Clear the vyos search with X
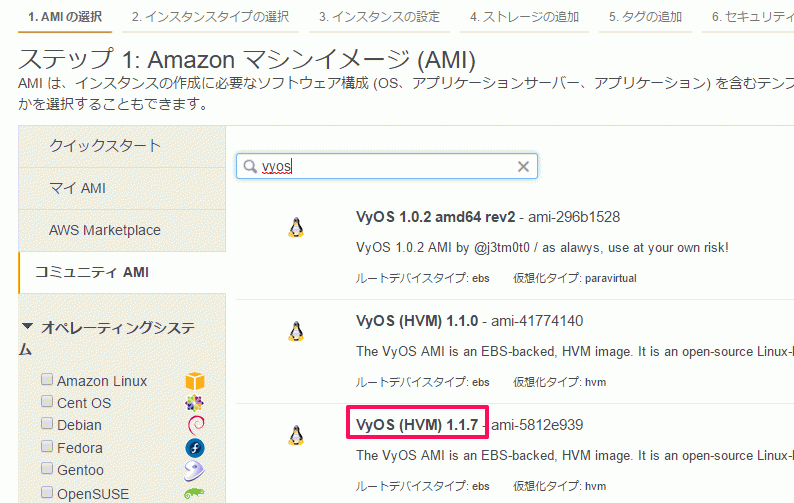The height and width of the screenshot is (503, 794). pos(523,166)
